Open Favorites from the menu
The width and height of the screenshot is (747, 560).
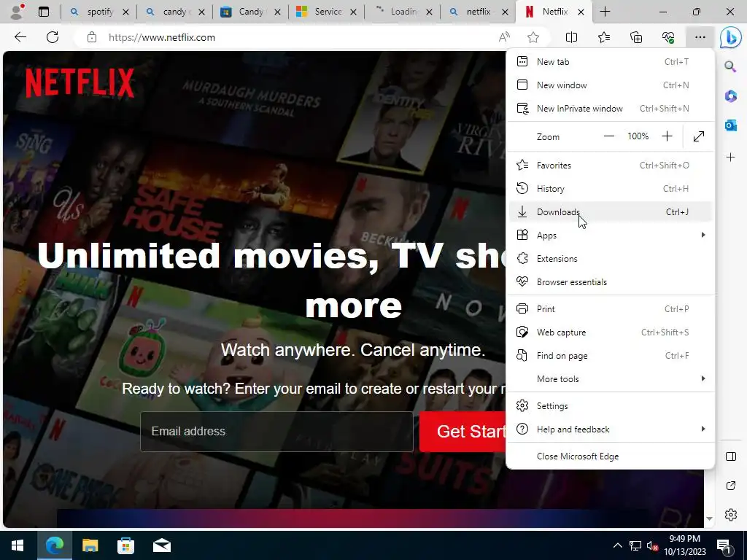coord(611,166)
